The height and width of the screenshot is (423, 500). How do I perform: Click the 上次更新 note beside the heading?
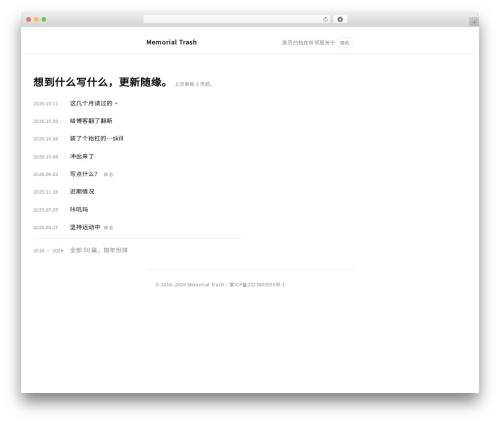click(x=193, y=84)
